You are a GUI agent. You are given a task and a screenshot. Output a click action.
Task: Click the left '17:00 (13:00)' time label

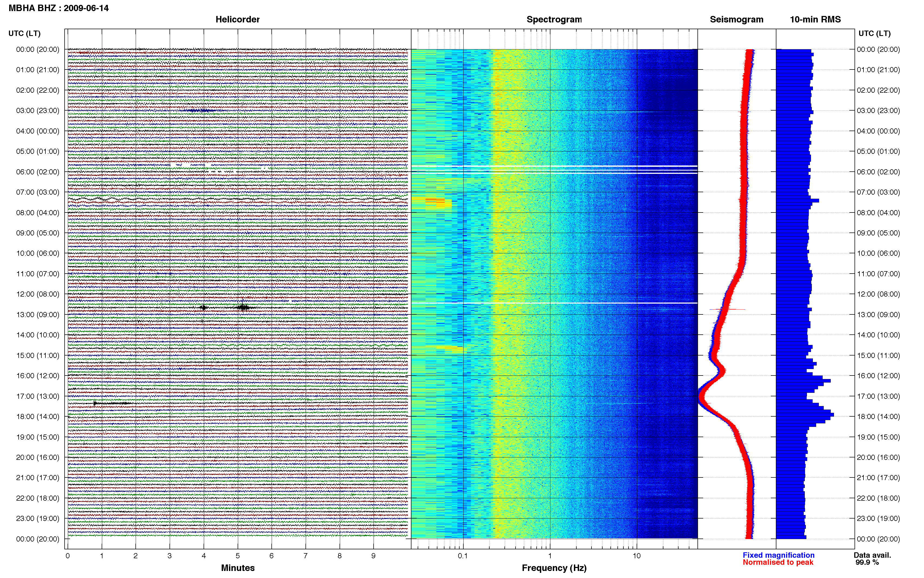pos(38,396)
